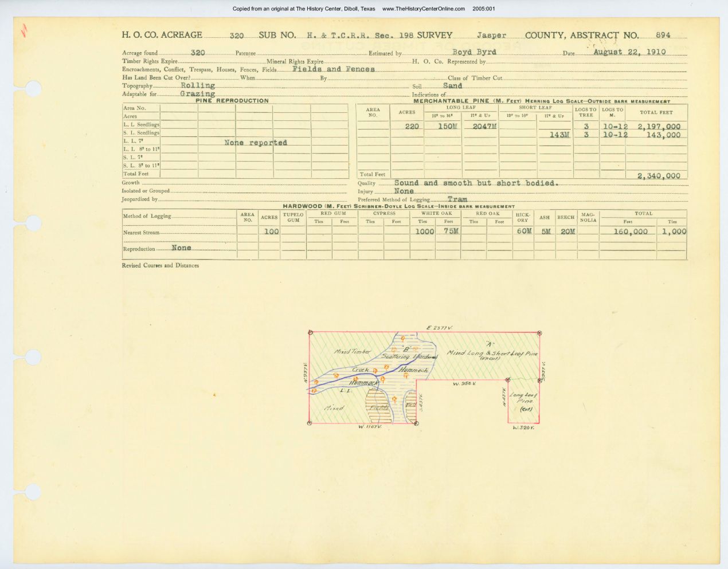The image size is (728, 569).
Task: Select the 2005:001 catalog number
Action: (484, 9)
